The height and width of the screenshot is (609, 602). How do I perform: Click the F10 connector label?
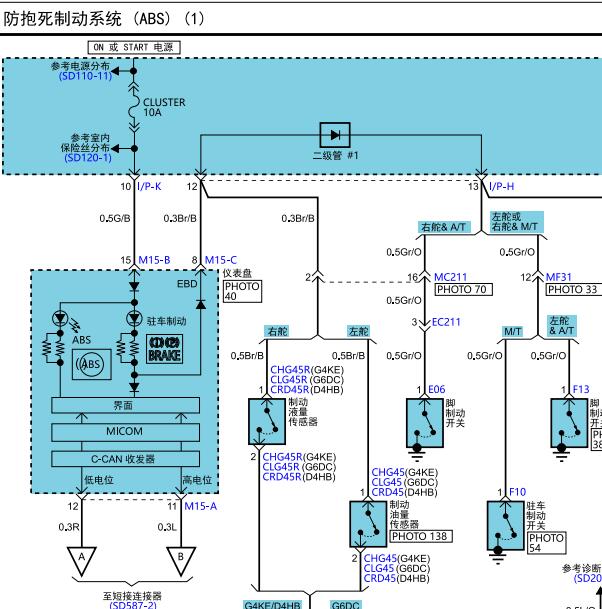(517, 492)
